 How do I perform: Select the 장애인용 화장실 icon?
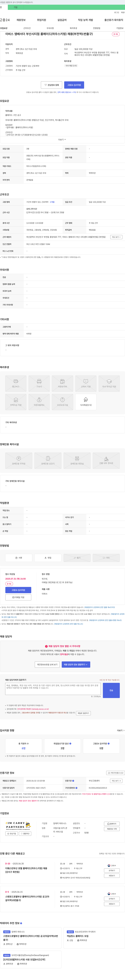point(77,460)
